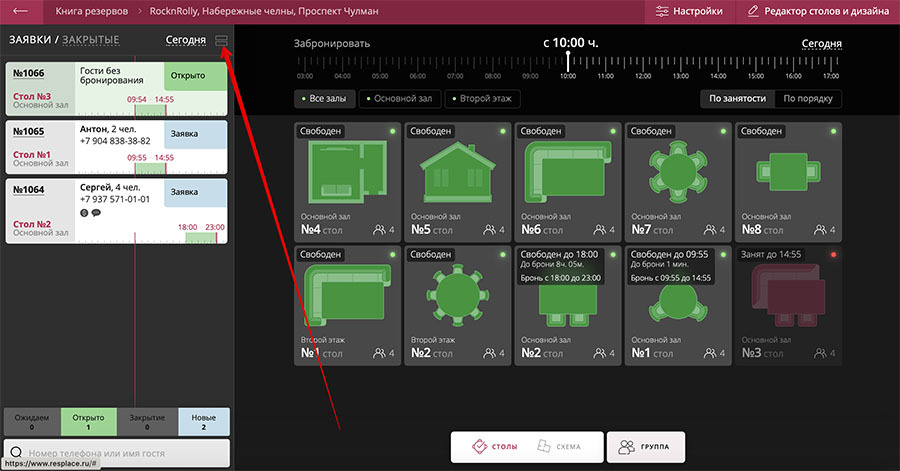Go back using the top-left arrow
This screenshot has height=471, width=900.
(21, 11)
